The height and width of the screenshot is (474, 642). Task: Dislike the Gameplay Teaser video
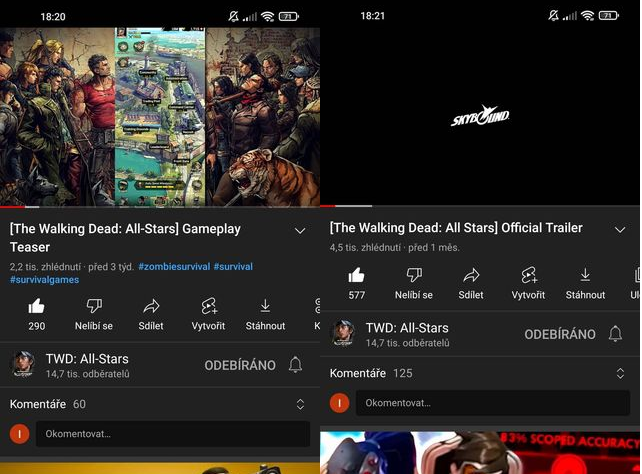pyautogui.click(x=94, y=307)
